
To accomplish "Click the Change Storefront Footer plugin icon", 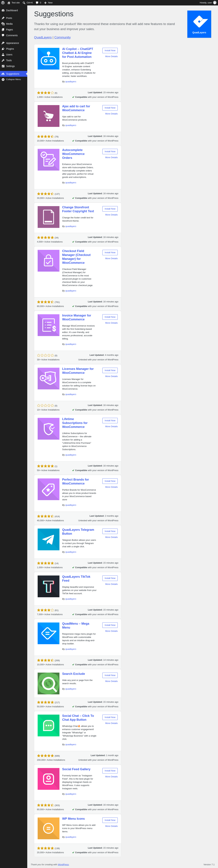I will [48, 217].
